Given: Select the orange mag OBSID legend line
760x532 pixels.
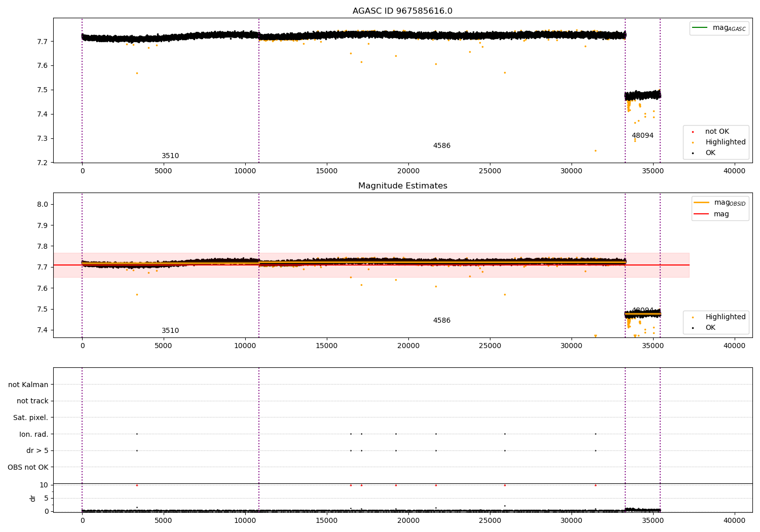Looking at the screenshot, I should click(701, 203).
